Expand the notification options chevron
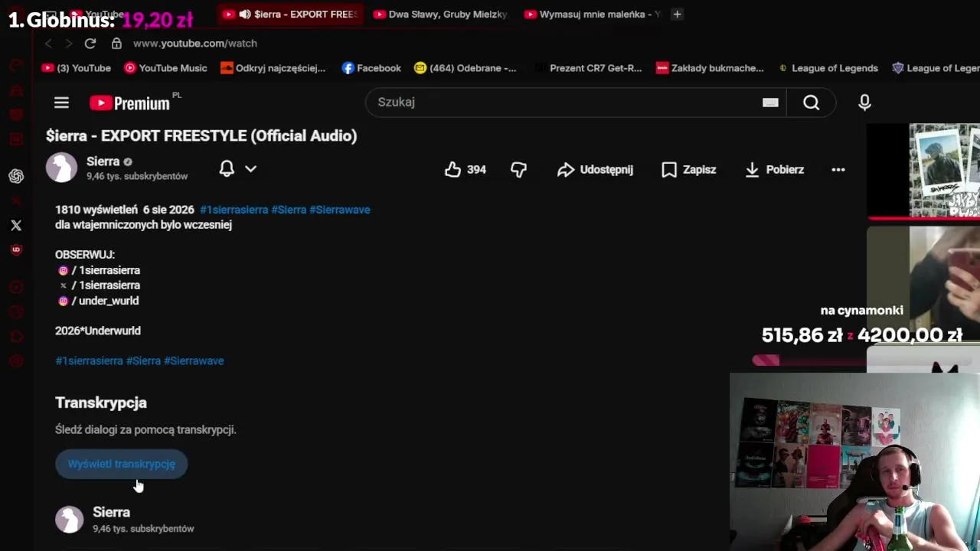Viewport: 980px width, 551px height. click(x=250, y=168)
